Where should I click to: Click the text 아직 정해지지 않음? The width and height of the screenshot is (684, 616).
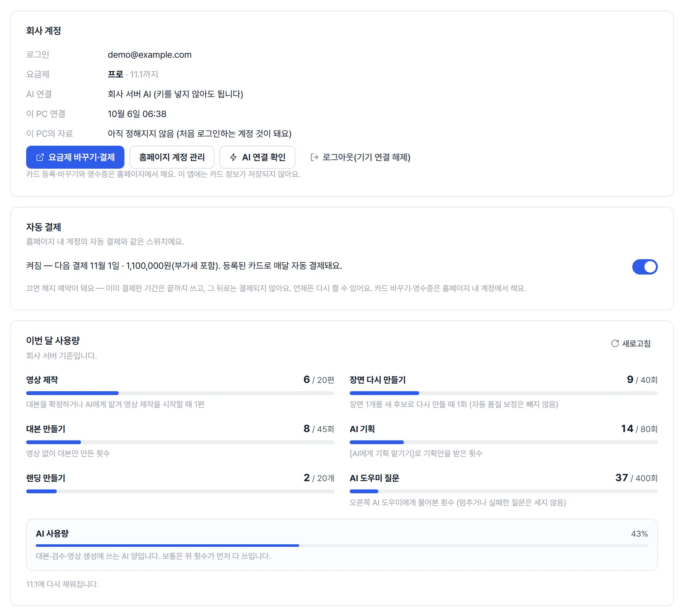(141, 134)
